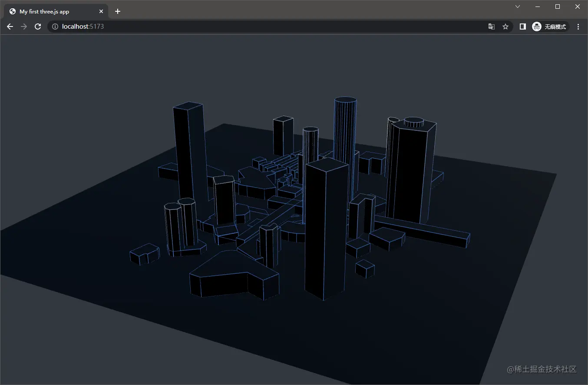
Task: Toggle the browser side panel
Action: pyautogui.click(x=523, y=27)
